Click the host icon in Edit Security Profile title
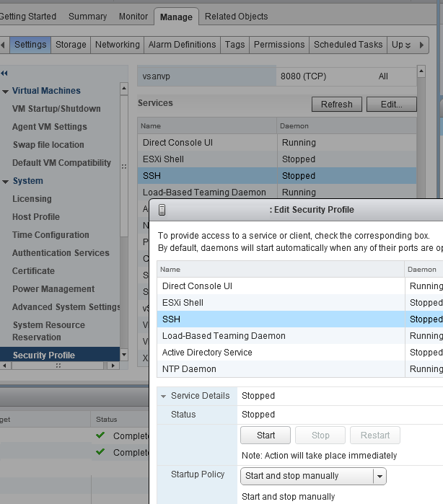 click(x=162, y=210)
